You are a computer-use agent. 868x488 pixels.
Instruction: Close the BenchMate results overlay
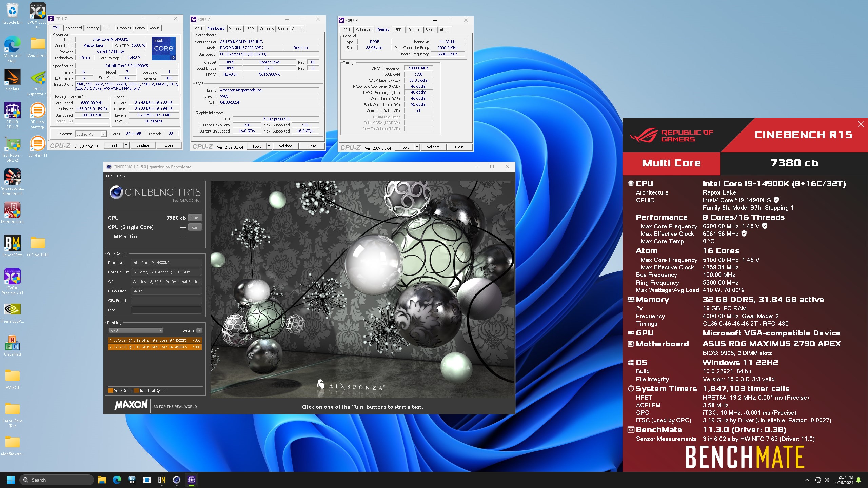point(861,124)
